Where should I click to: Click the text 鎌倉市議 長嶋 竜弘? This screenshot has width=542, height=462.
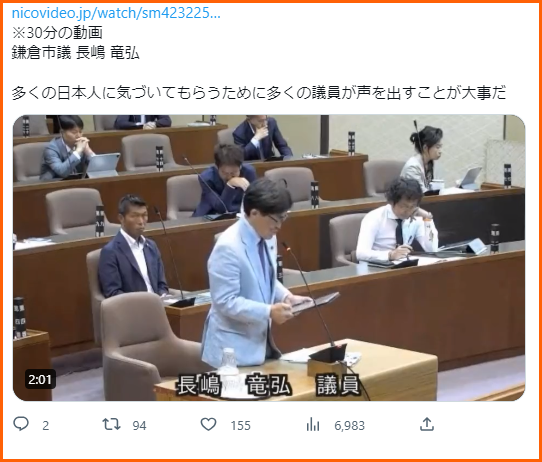click(x=75, y=53)
